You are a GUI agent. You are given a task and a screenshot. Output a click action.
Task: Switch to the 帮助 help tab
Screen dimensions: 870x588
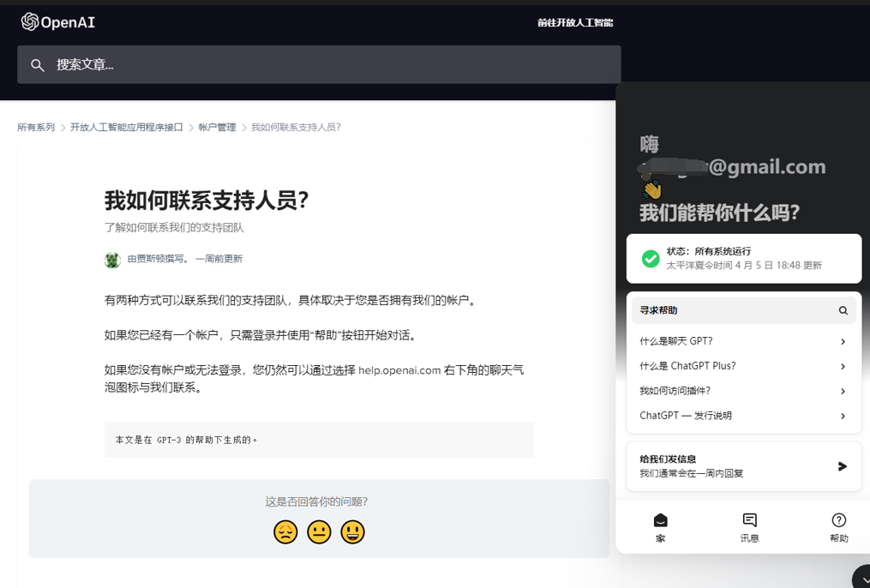(x=838, y=527)
